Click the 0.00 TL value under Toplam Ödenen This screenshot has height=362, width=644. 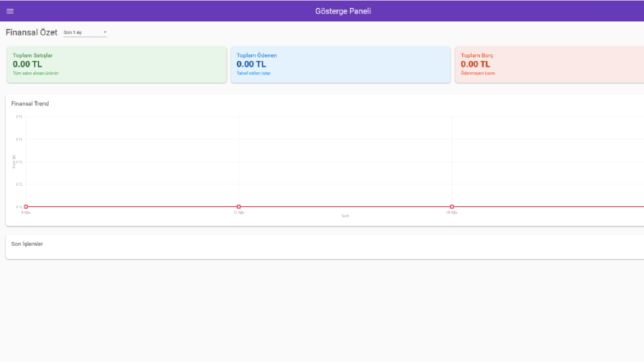pos(251,64)
